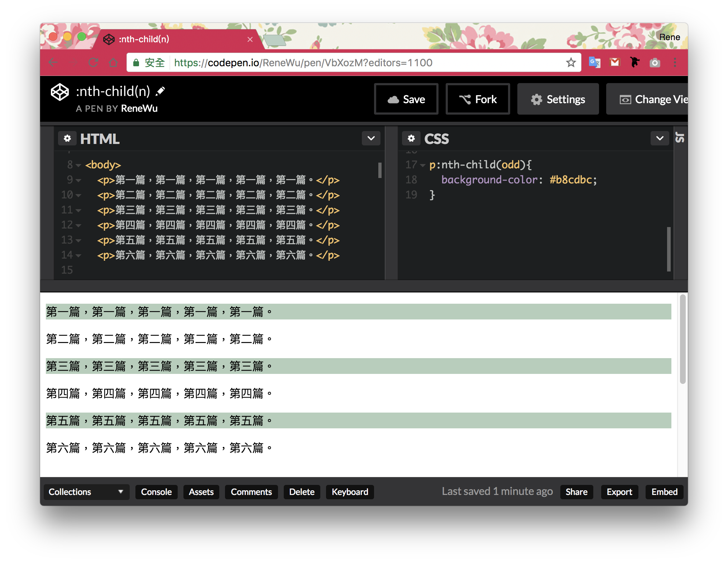Go forward with browser forward arrow
Screen dimensions: 728x563
[73, 63]
